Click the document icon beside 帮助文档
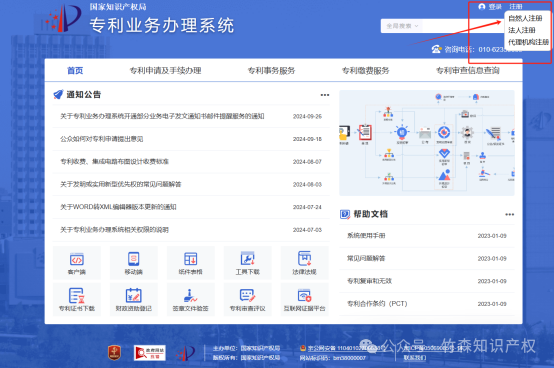554x368 pixels. click(x=344, y=214)
